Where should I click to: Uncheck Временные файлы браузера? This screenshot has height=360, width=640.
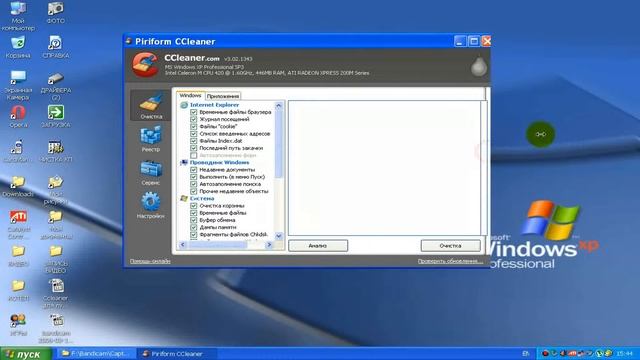coord(193,112)
